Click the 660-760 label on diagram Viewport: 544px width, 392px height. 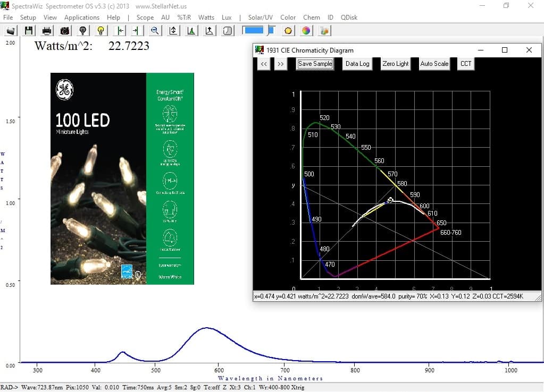(450, 233)
